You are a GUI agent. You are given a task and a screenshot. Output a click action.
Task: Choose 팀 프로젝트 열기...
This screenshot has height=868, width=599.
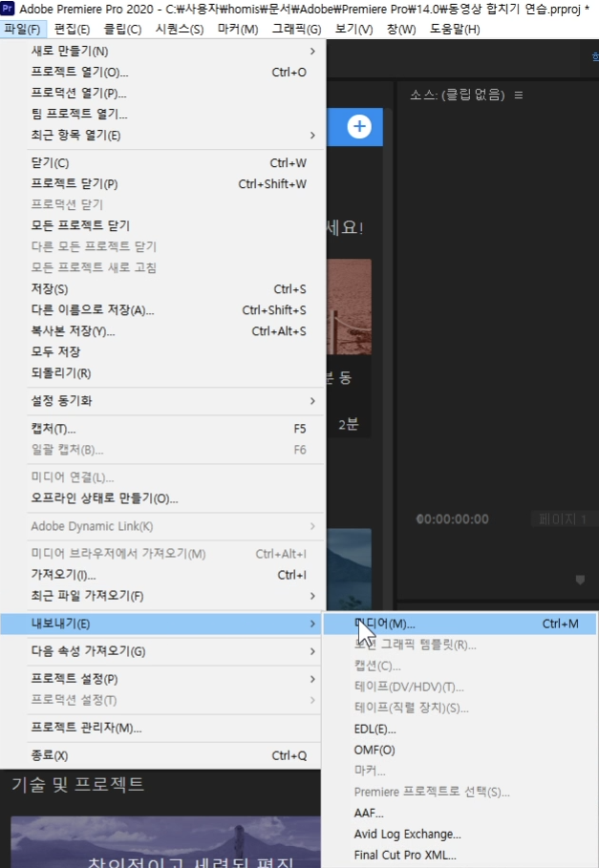pyautogui.click(x=160, y=114)
